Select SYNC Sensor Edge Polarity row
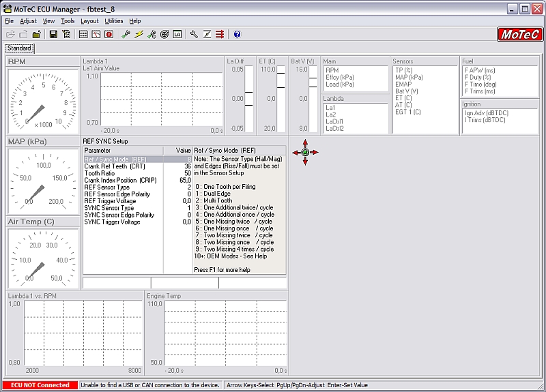Screen dimensions: 546x392 point(138,215)
